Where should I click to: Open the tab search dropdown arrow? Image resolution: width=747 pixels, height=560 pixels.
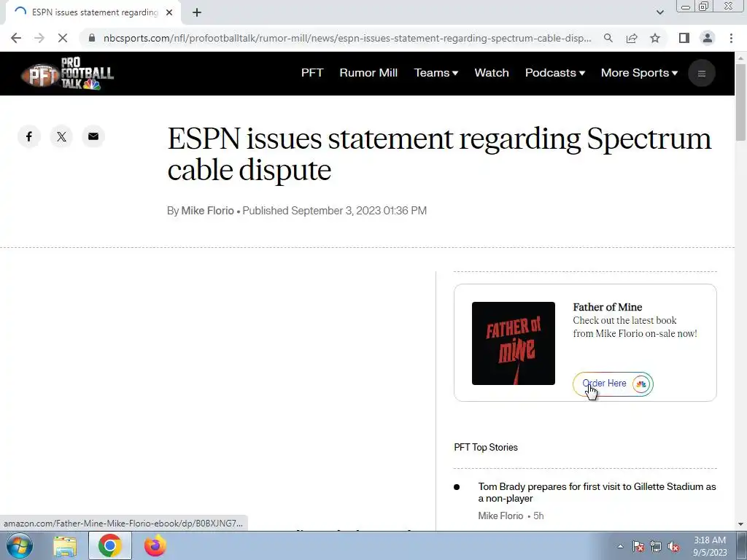[x=659, y=12]
